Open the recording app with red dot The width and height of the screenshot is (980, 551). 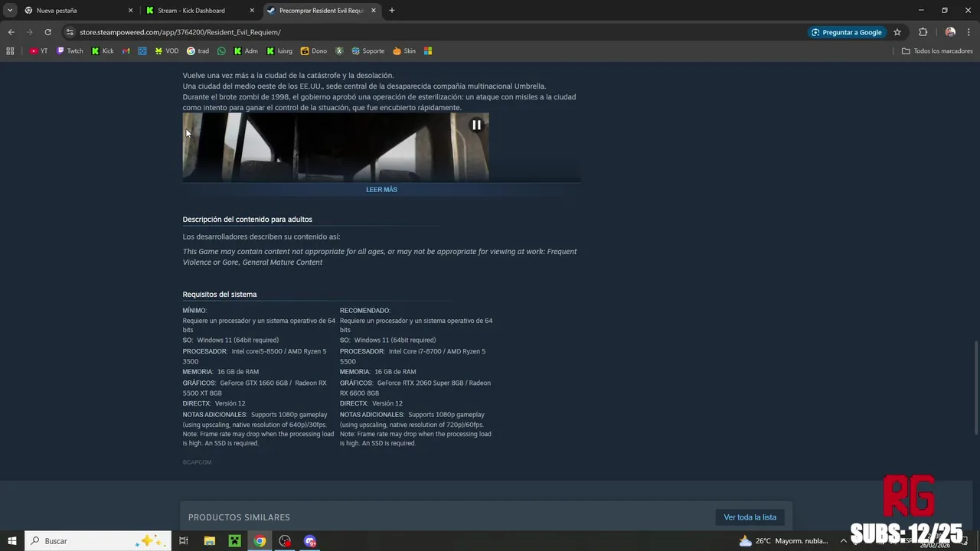286,541
